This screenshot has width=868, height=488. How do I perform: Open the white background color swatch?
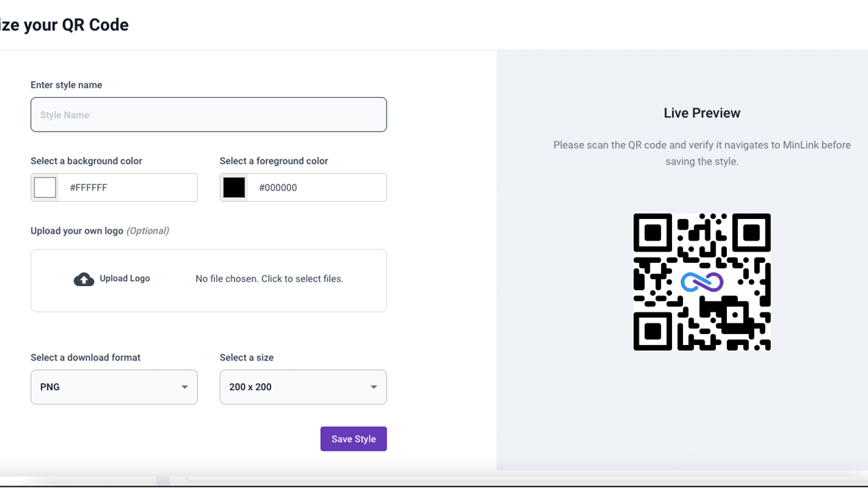(x=45, y=188)
